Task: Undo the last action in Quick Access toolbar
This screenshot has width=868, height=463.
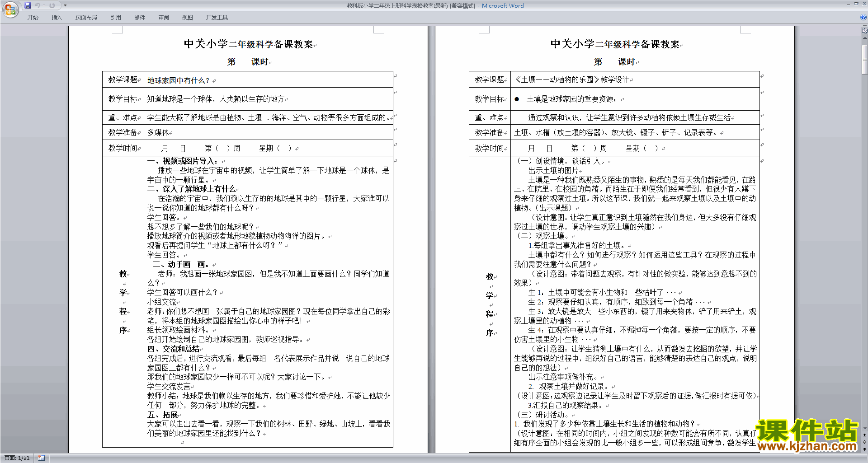Action: tap(38, 5)
